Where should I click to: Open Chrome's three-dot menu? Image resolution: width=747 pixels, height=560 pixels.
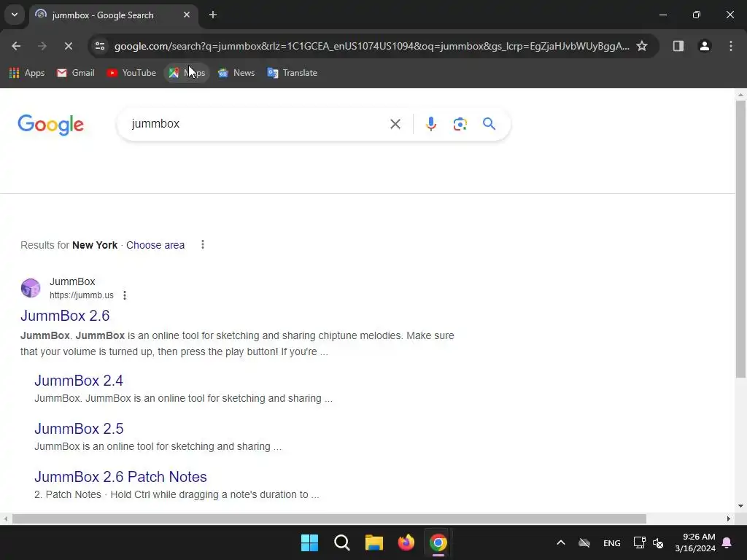(730, 46)
